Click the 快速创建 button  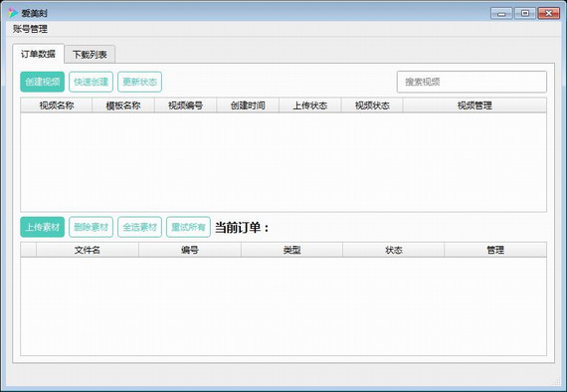tap(92, 82)
